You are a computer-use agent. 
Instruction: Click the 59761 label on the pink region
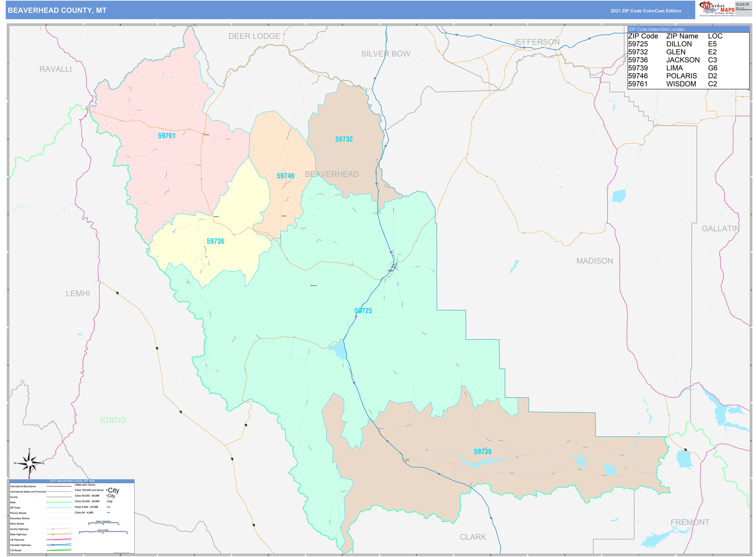tap(167, 136)
